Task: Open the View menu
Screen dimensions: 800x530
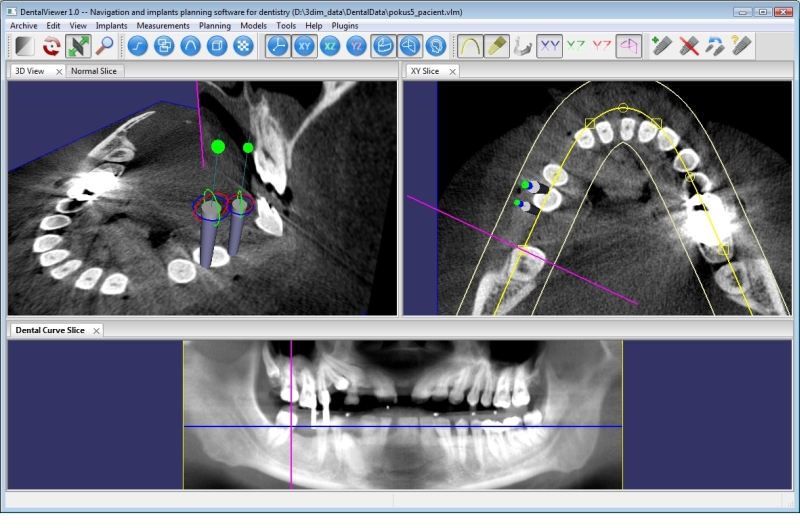Action: pos(78,26)
